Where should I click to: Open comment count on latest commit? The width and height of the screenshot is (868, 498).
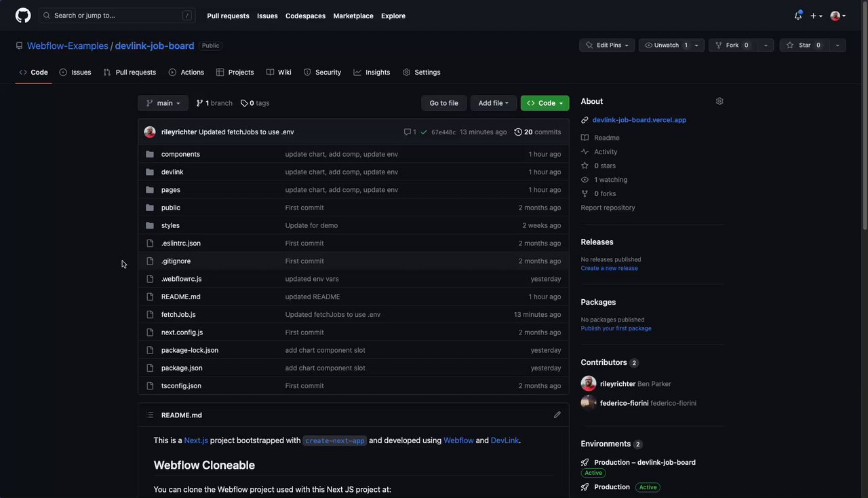410,132
